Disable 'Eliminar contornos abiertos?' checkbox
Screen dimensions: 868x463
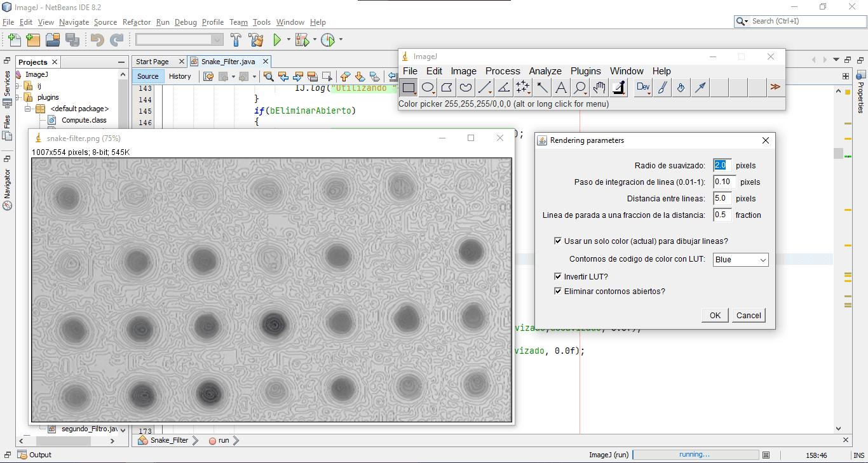point(558,292)
